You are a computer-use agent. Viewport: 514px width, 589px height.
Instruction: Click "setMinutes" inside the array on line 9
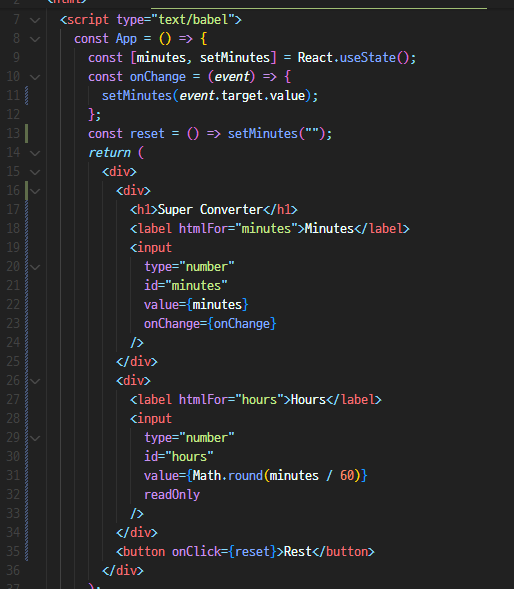[235, 57]
